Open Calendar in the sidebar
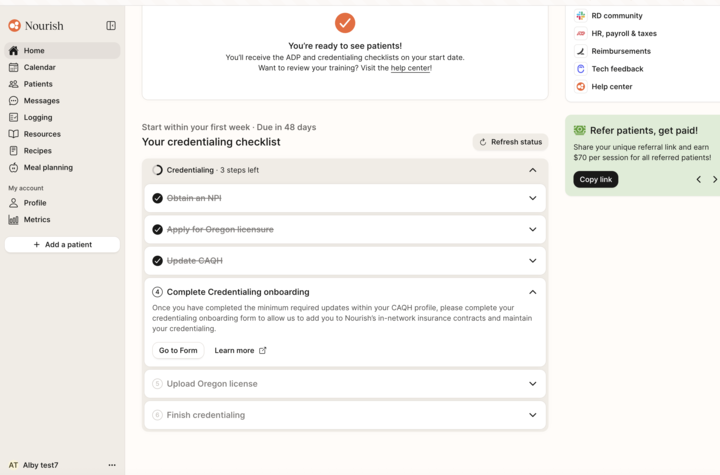720x475 pixels. (39, 67)
